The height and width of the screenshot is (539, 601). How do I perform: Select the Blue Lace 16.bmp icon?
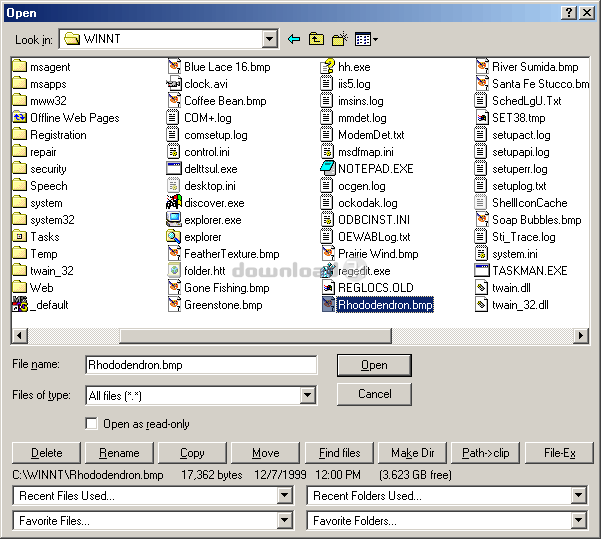[x=174, y=67]
